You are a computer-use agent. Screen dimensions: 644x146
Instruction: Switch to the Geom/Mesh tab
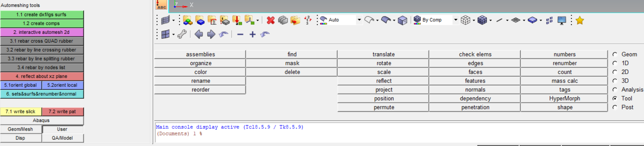(21, 129)
